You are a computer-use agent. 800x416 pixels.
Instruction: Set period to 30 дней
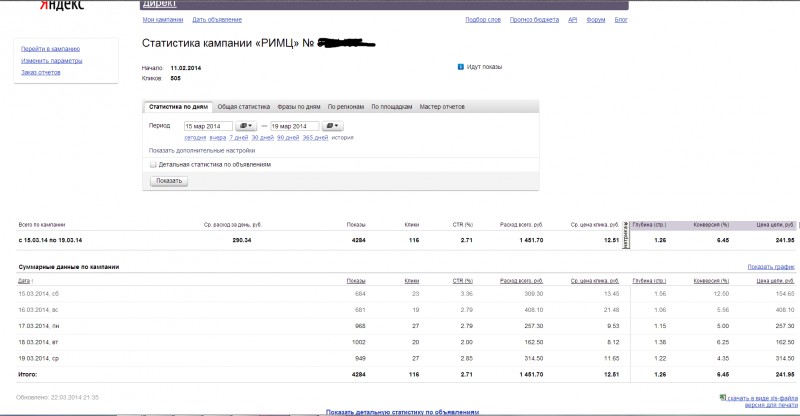click(262, 138)
